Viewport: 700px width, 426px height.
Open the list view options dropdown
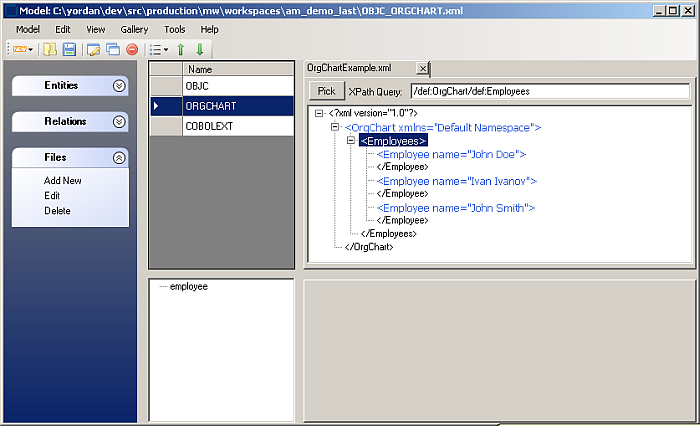click(158, 49)
